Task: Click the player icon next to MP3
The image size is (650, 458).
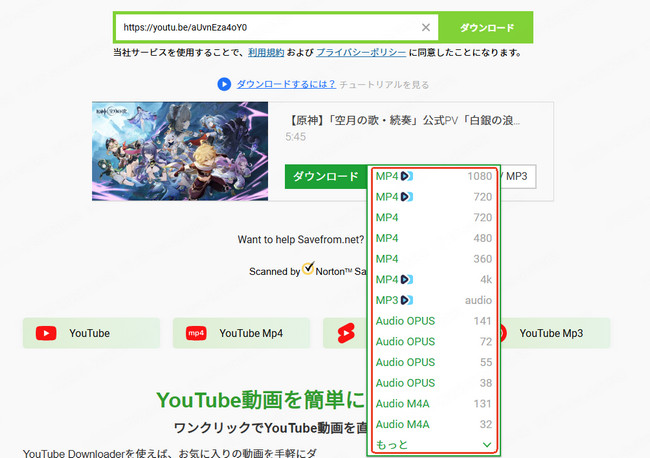Action: click(407, 300)
